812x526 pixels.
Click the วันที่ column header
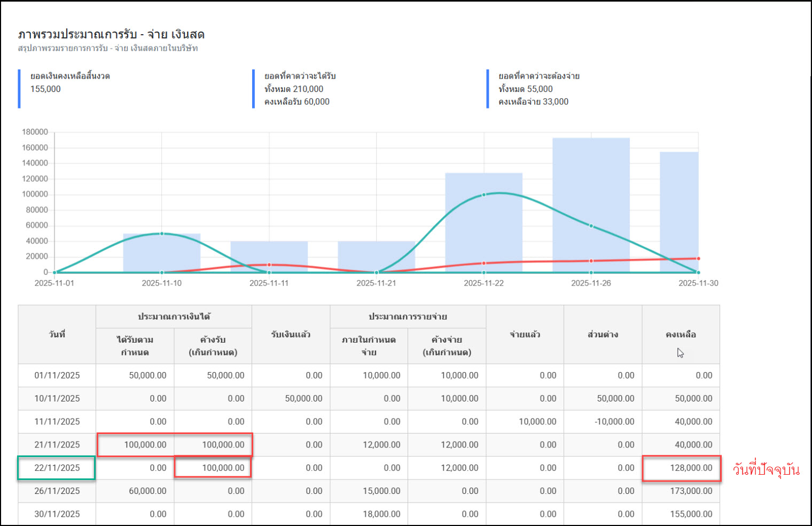57,335
